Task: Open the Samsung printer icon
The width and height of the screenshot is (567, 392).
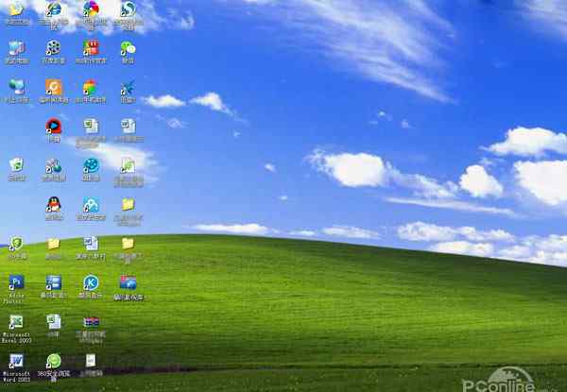Action: [91, 321]
